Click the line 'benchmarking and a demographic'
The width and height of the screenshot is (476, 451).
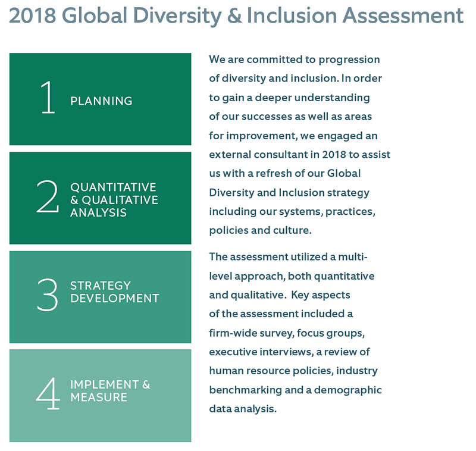[x=295, y=390]
